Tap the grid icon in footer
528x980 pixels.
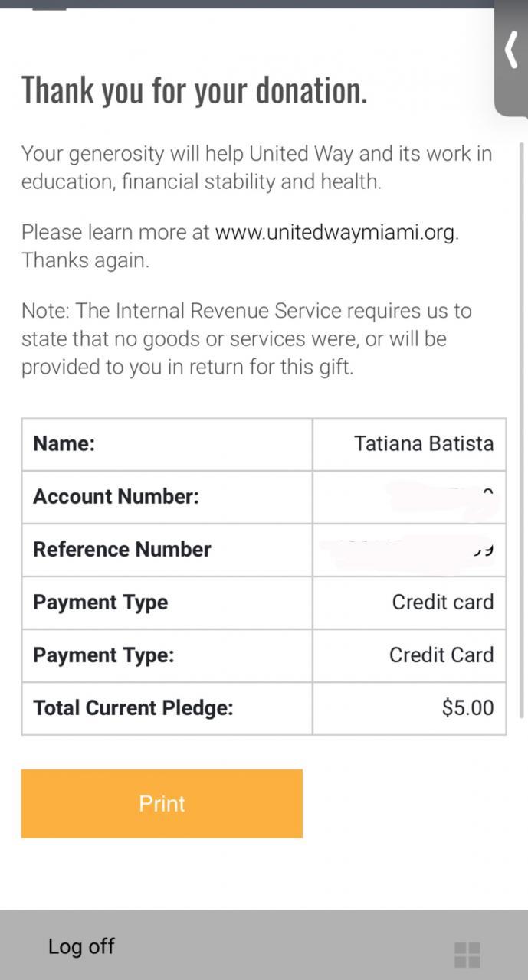467,955
